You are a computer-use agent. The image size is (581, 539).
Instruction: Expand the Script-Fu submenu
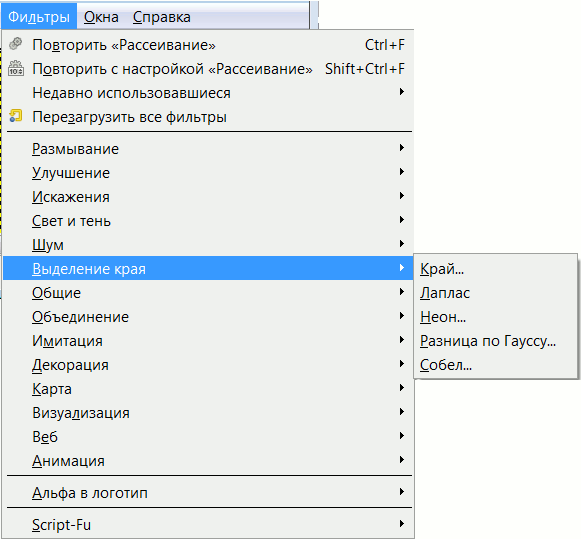(x=208, y=525)
